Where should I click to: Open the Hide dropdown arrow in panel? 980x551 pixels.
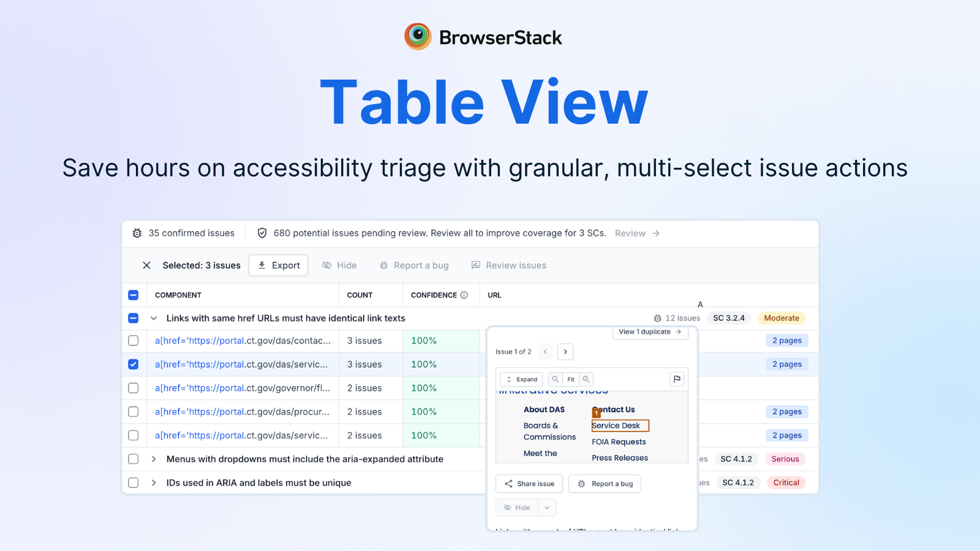point(547,508)
